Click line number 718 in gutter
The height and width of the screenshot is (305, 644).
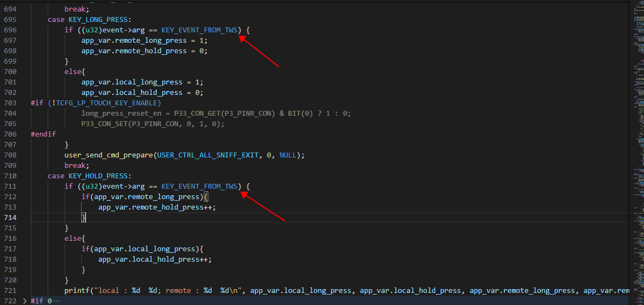[x=10, y=259]
